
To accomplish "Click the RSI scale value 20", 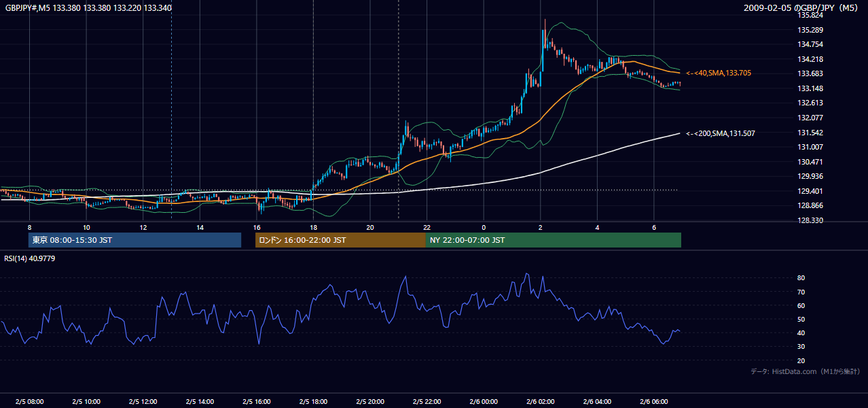I will [x=801, y=360].
